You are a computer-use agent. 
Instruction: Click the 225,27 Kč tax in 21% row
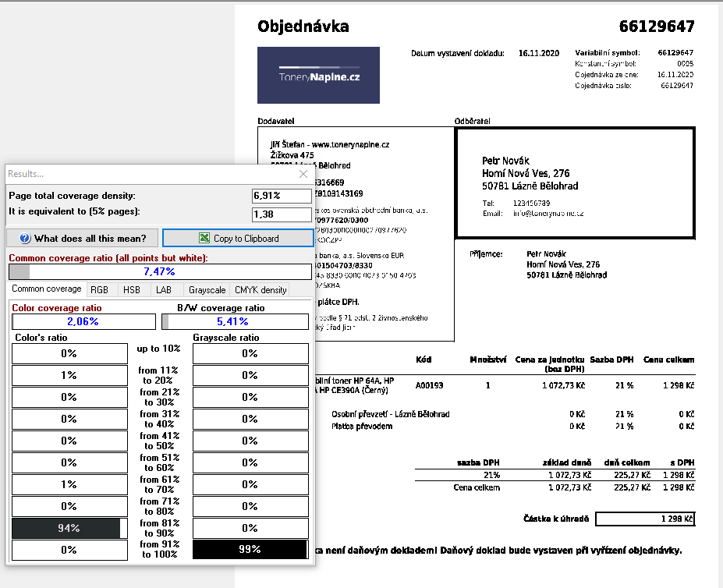[633, 475]
